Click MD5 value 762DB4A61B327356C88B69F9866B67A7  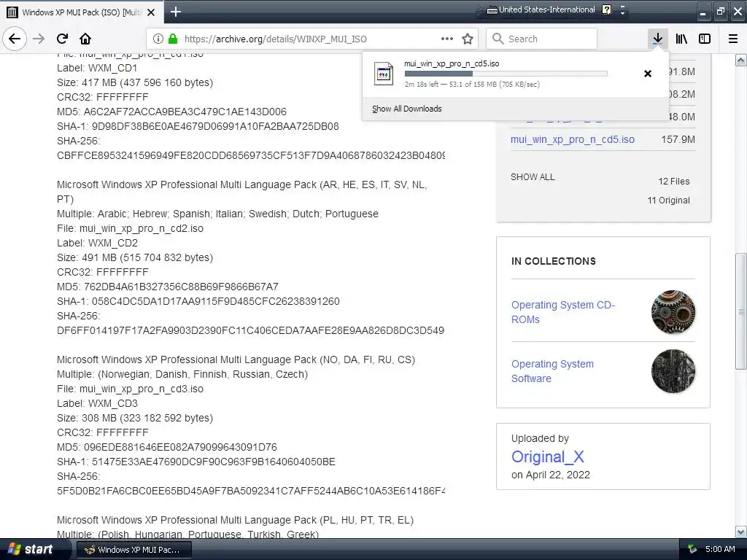tap(181, 287)
